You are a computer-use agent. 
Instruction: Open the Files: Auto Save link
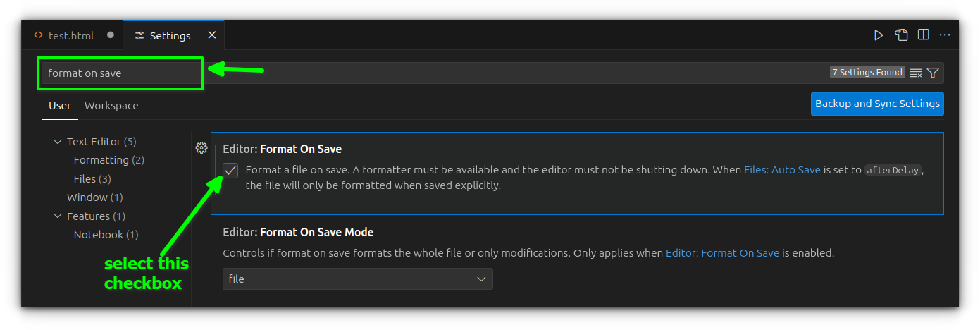pyautogui.click(x=782, y=170)
